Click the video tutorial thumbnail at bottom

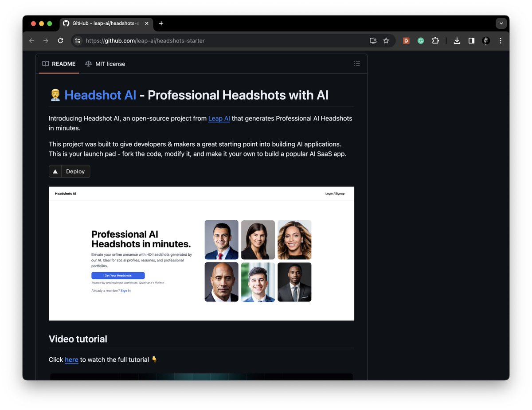coord(201,376)
